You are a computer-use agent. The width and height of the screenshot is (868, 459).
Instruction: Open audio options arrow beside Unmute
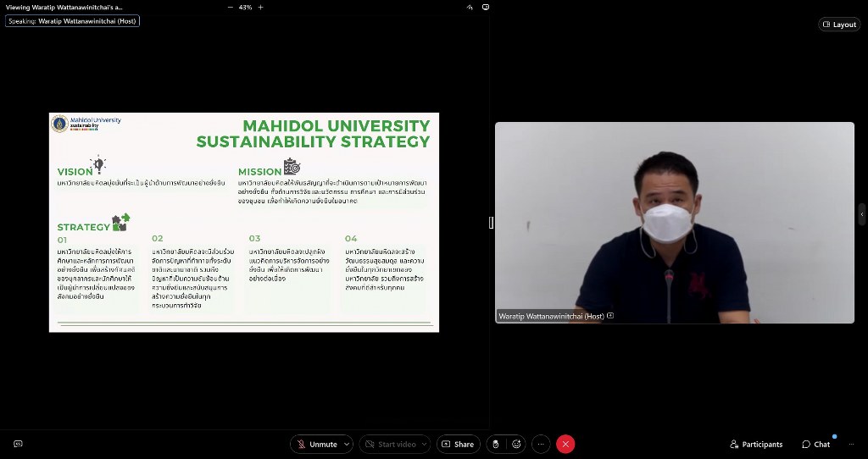pyautogui.click(x=347, y=444)
